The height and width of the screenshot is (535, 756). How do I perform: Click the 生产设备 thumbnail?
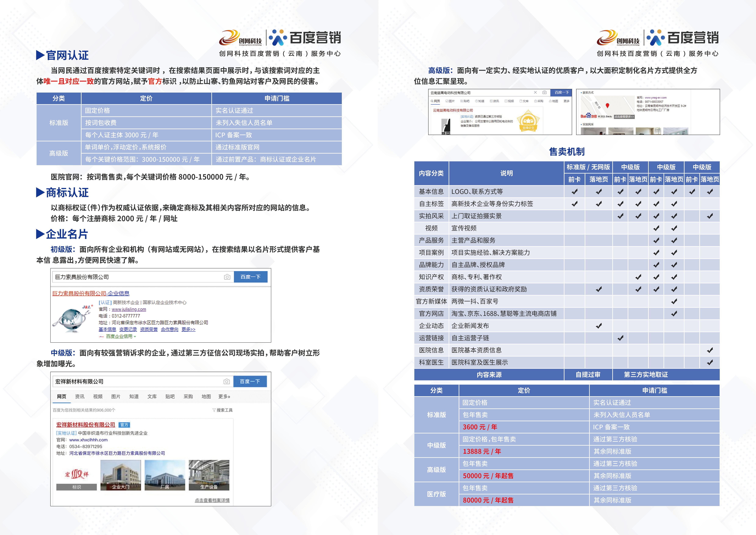209,475
